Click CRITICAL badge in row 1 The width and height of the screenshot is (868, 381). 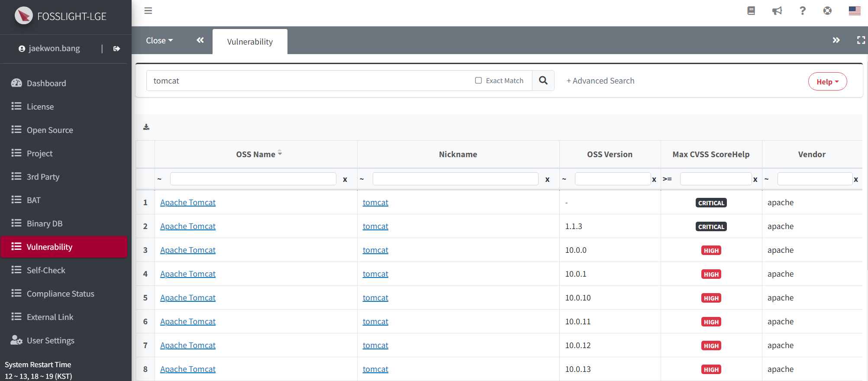[711, 203]
